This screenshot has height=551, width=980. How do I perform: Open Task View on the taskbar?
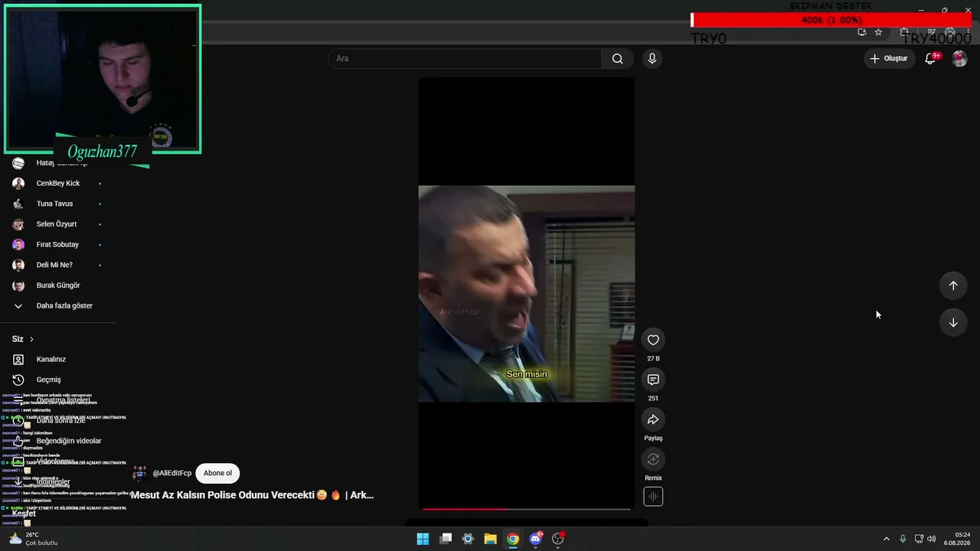pos(446,539)
